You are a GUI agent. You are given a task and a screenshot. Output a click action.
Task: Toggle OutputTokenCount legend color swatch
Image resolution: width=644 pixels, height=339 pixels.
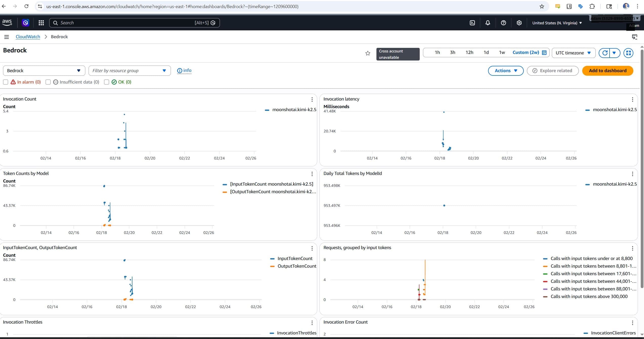[x=272, y=266]
